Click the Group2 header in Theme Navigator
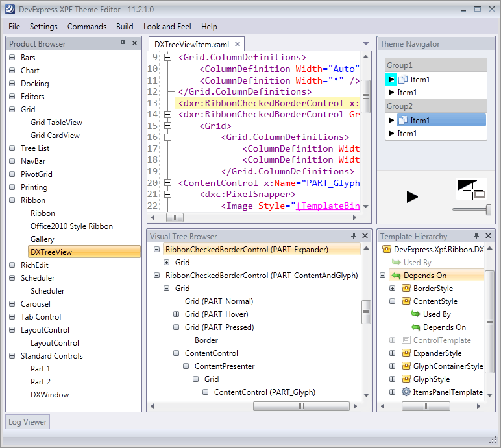 coord(436,106)
